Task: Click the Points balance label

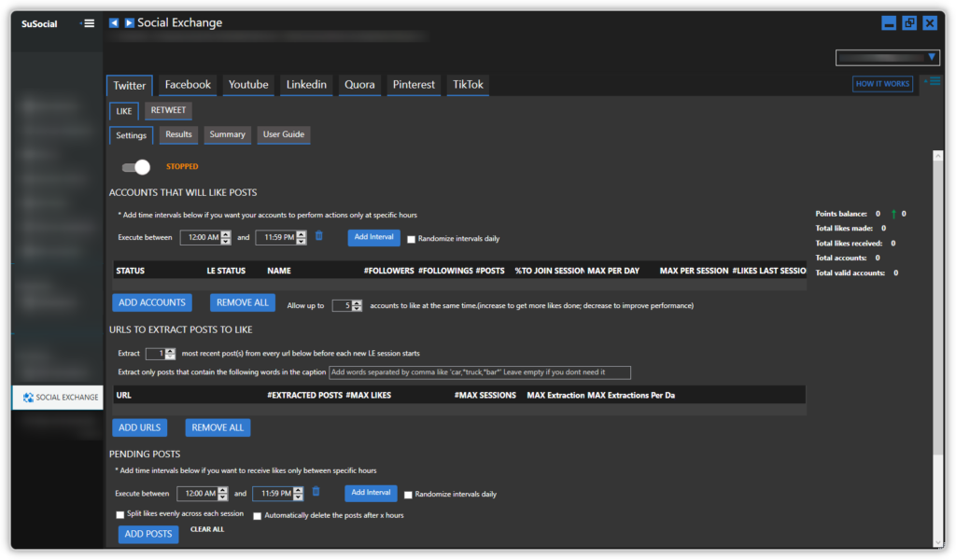Action: click(841, 214)
